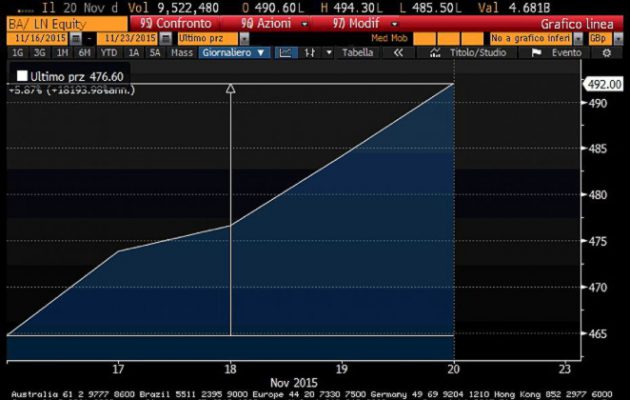Toggle the Ultimo prz legend checkbox
This screenshot has height=400, width=630.
pyautogui.click(x=21, y=75)
